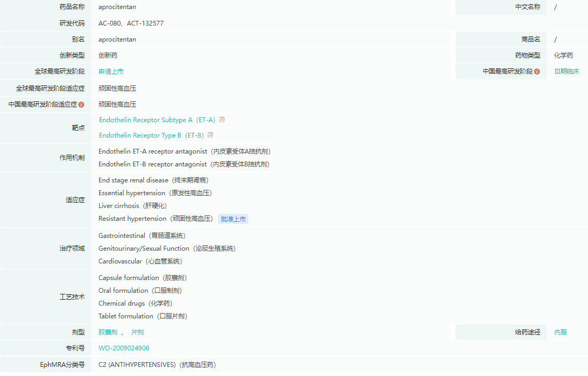The width and height of the screenshot is (588, 376).
Task: Click the 商品名 field label
Action: click(x=530, y=39)
